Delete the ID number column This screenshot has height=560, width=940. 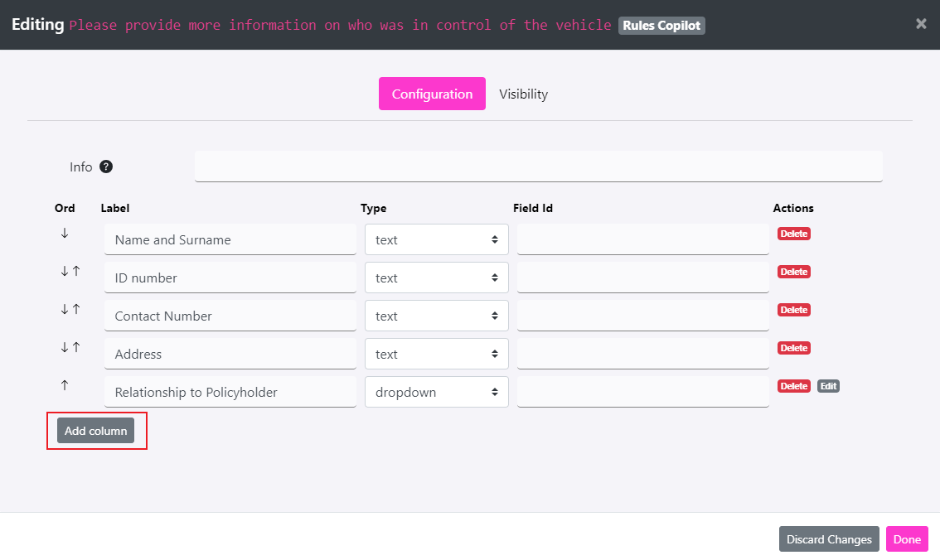[x=793, y=272]
